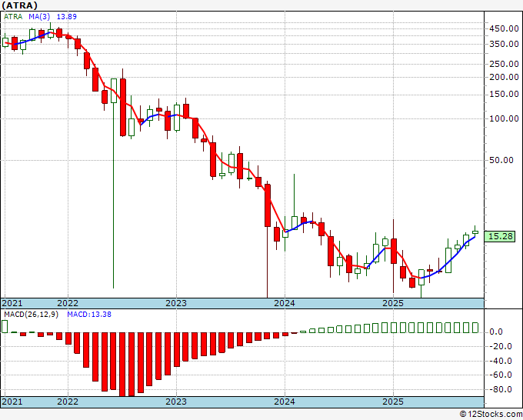The width and height of the screenshot is (523, 420).
Task: Click the 12Stocks.com copyright text
Action: (491, 415)
